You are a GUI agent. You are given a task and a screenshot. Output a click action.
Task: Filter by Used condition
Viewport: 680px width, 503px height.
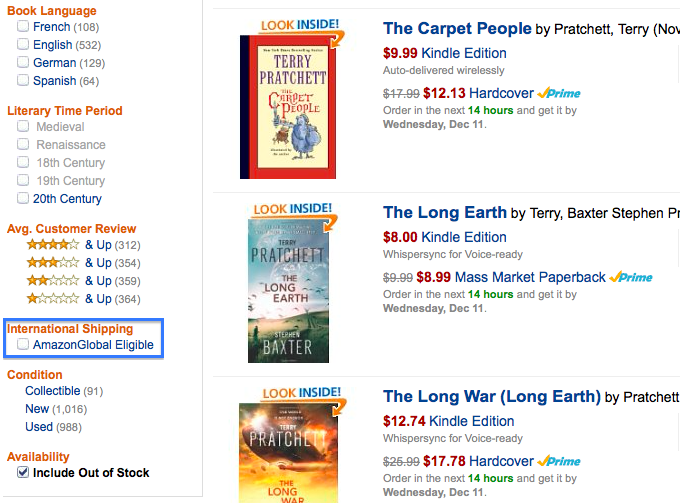[39, 427]
